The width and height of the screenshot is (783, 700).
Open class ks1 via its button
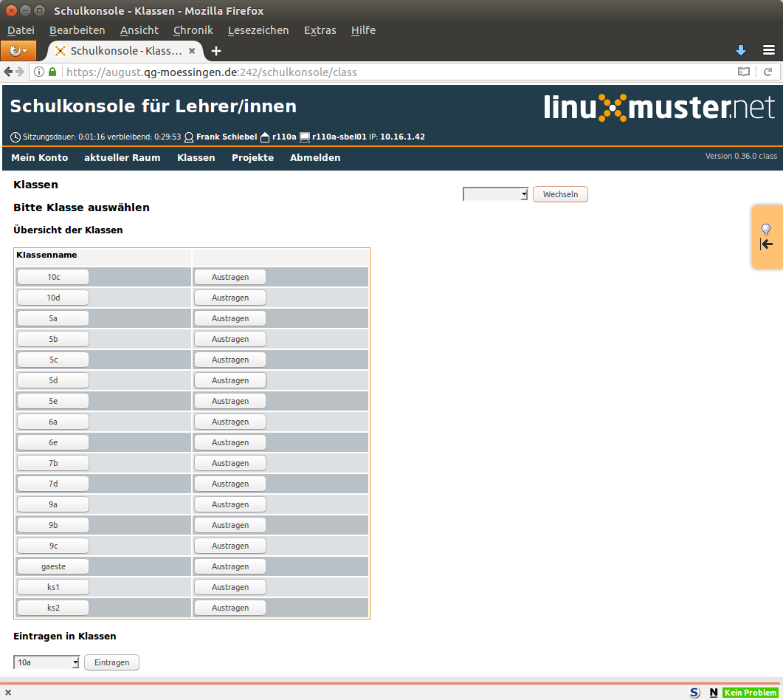(53, 587)
